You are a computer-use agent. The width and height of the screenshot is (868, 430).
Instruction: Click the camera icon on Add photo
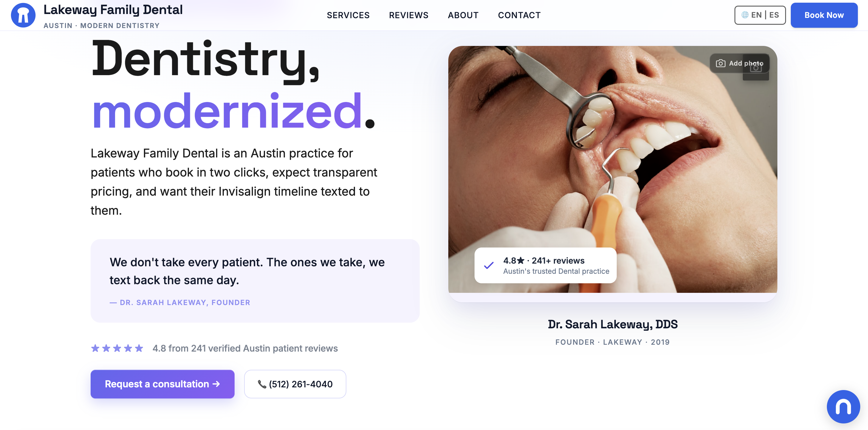pyautogui.click(x=720, y=63)
